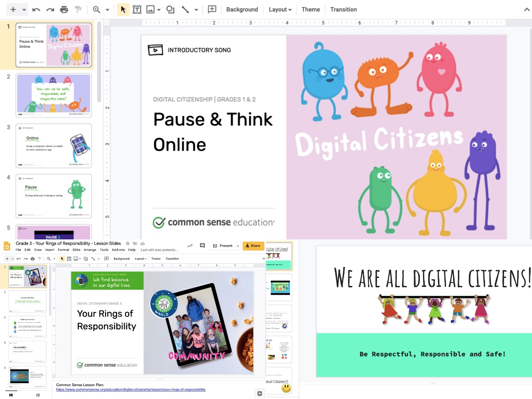Switch to filmstrip view in Grade 3 window
The width and height of the screenshot is (532, 399).
[11, 395]
